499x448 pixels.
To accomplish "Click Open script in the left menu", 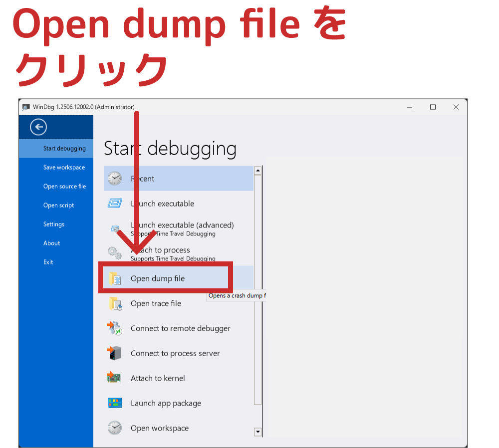I will (x=58, y=205).
